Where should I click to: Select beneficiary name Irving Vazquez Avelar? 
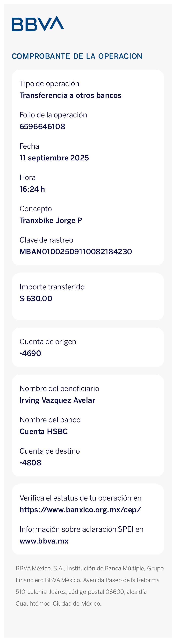[x=57, y=400]
